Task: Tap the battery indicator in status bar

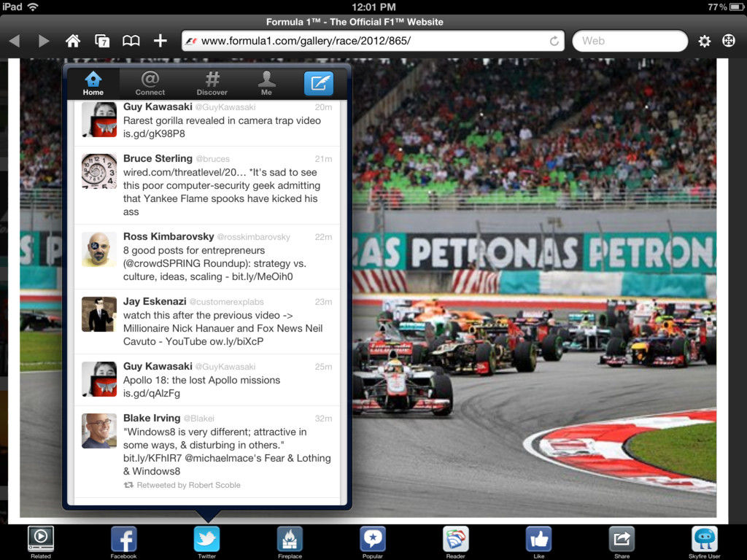Action: tap(737, 7)
